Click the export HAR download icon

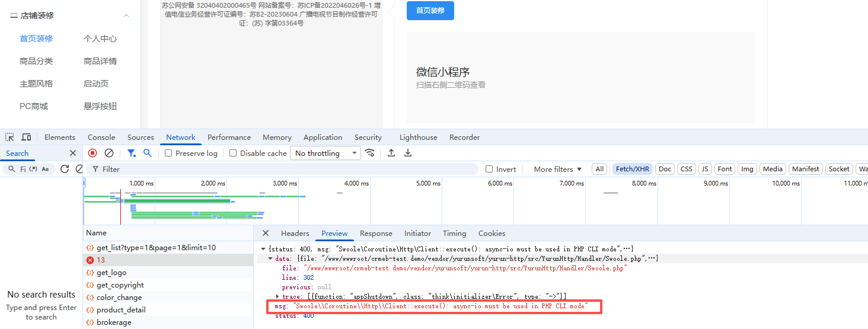[408, 153]
